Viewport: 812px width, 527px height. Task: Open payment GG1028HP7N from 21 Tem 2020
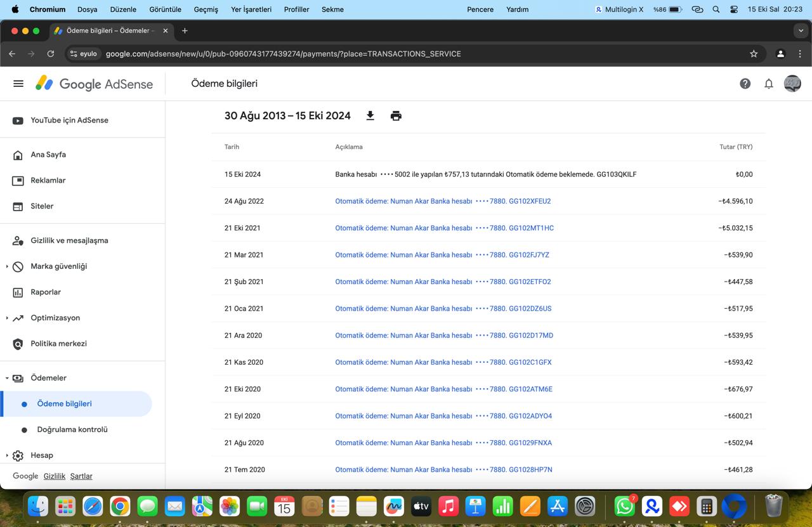(x=444, y=470)
